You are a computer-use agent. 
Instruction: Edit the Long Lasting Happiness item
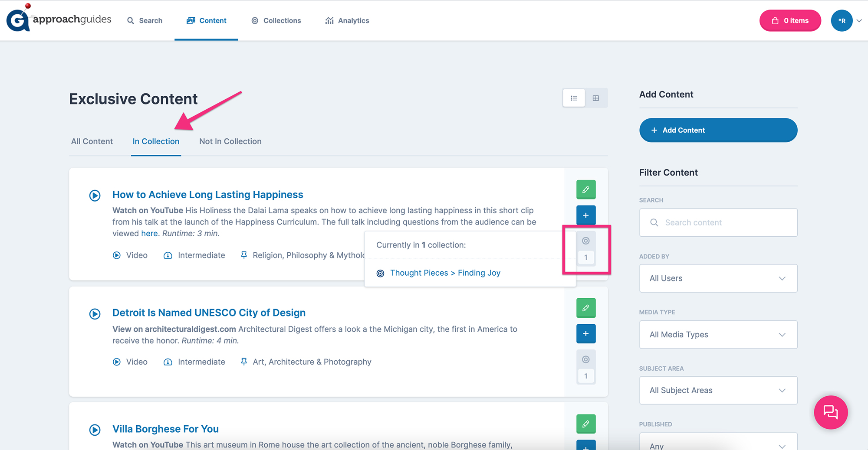click(x=586, y=189)
